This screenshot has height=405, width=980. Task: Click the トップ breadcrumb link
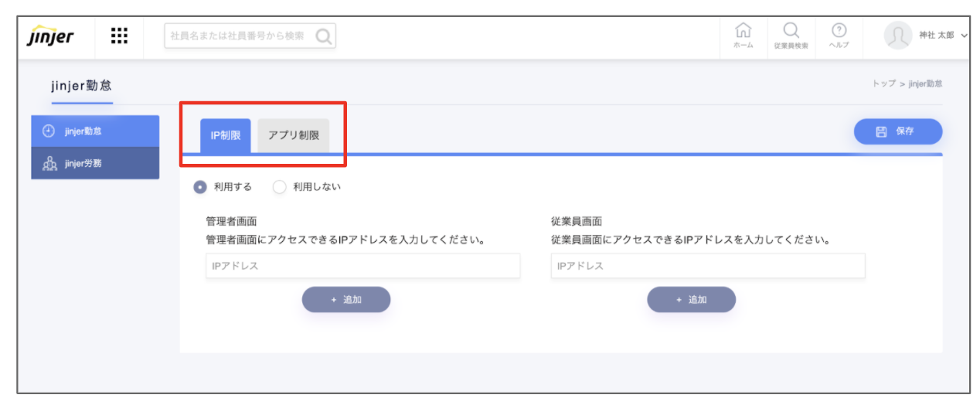(x=883, y=83)
